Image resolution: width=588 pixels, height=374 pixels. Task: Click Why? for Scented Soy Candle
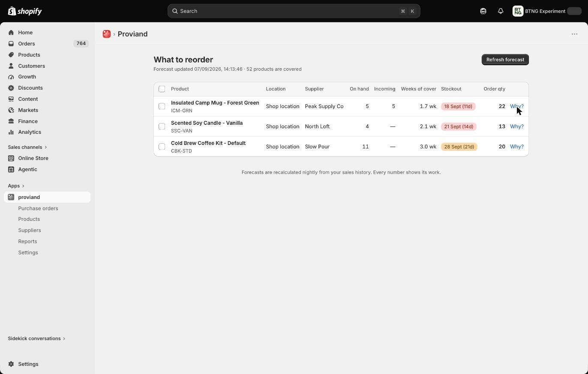tap(517, 127)
